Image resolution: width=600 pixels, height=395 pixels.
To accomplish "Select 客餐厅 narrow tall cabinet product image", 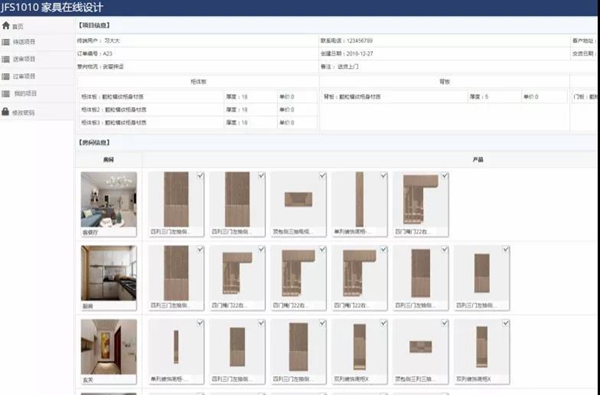I will (x=359, y=199).
